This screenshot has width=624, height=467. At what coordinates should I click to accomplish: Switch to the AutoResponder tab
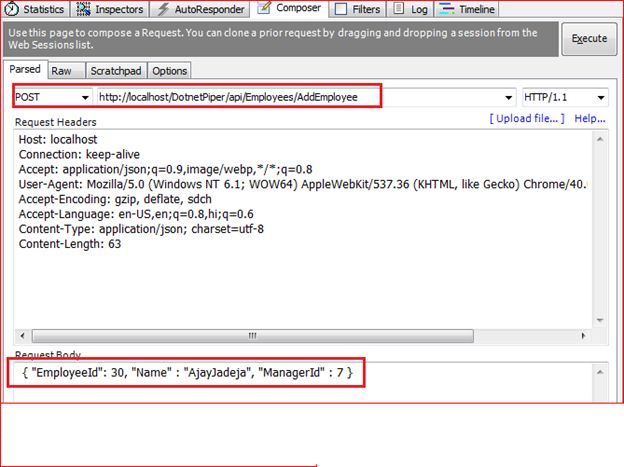pos(200,9)
